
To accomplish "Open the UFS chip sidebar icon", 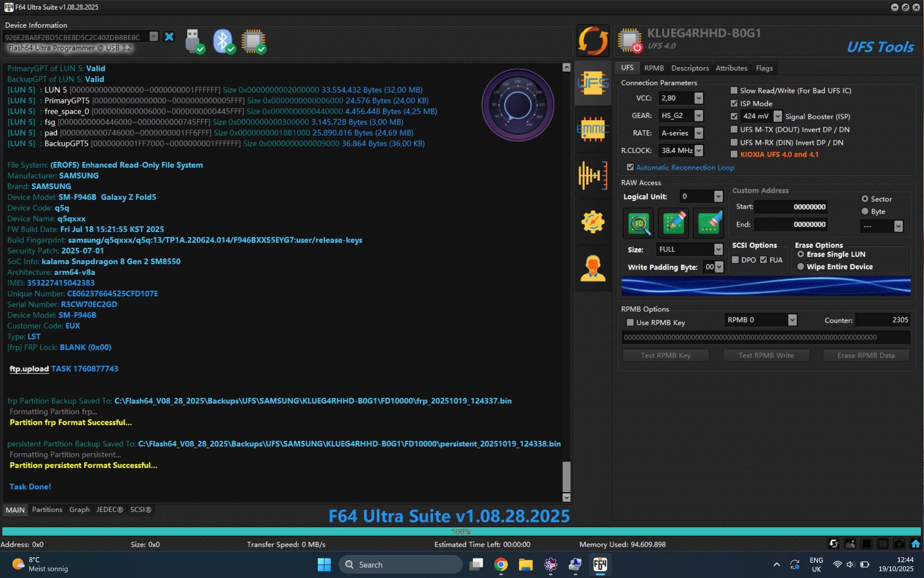I will pos(593,83).
